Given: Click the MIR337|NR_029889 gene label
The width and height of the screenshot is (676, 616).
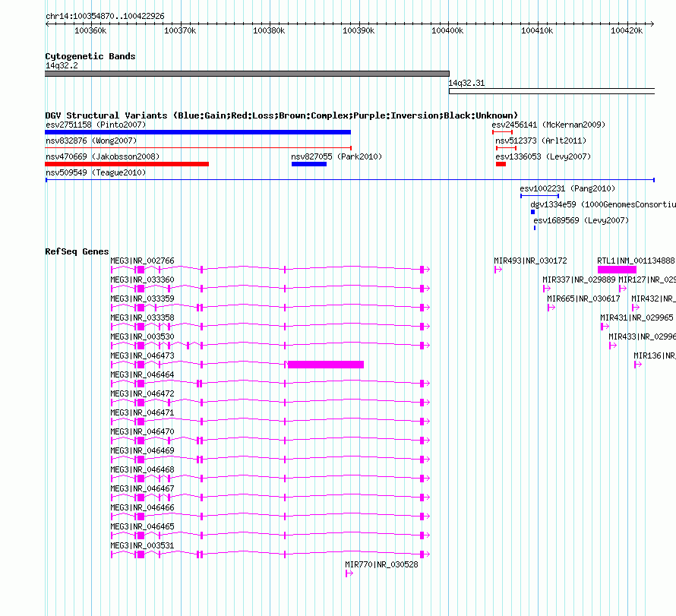Looking at the screenshot, I should [x=579, y=280].
